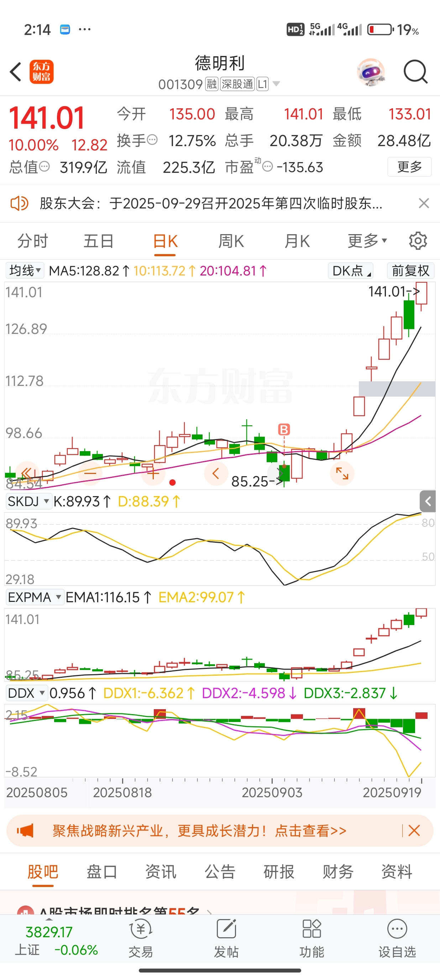Tap the search magnifier icon
The width and height of the screenshot is (440, 980).
tap(416, 72)
